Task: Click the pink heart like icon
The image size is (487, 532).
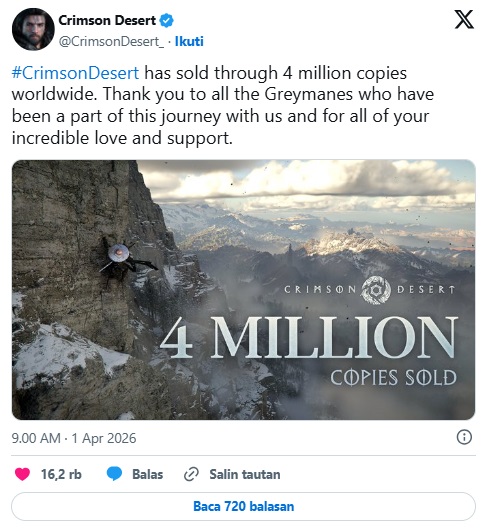Action: click(x=22, y=474)
